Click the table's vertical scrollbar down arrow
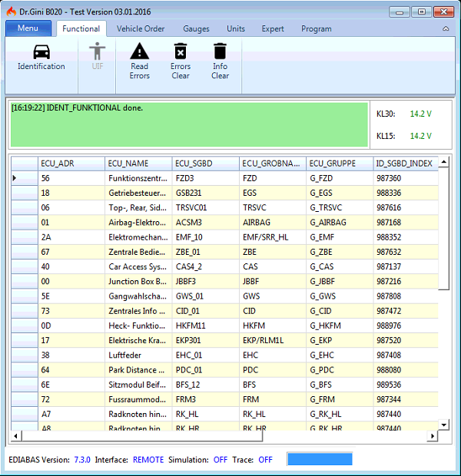This screenshot has width=461, height=476. coord(443,425)
